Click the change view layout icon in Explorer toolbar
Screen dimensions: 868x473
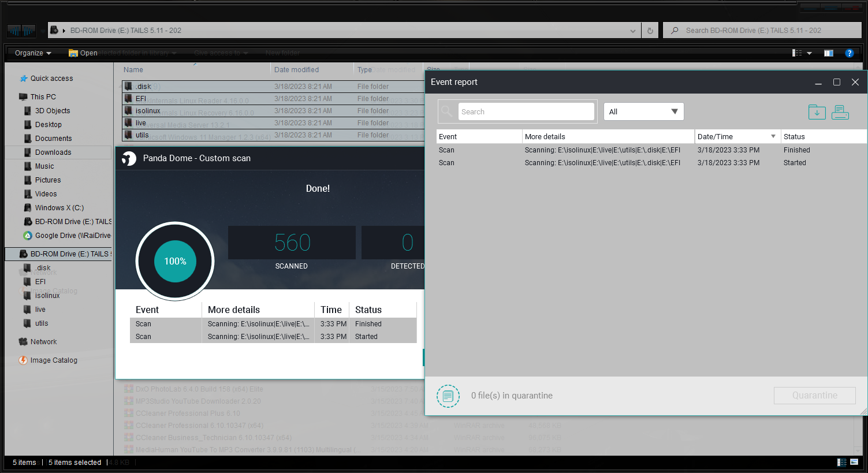(797, 53)
